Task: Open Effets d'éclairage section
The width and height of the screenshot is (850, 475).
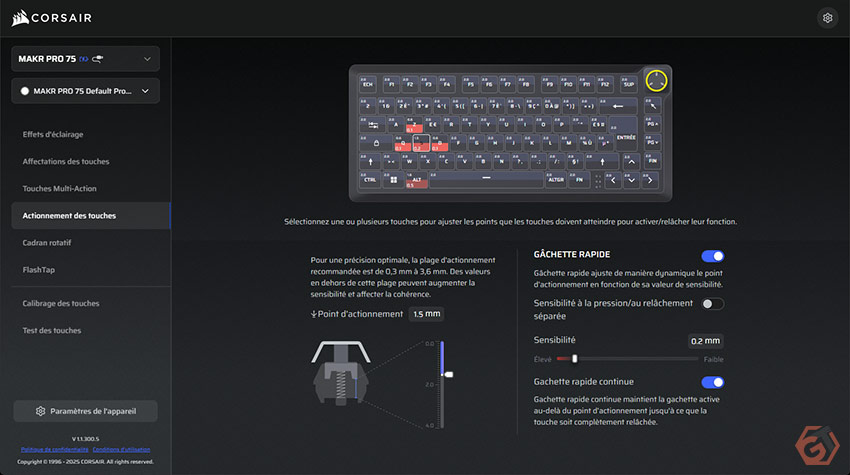Action: [x=53, y=134]
